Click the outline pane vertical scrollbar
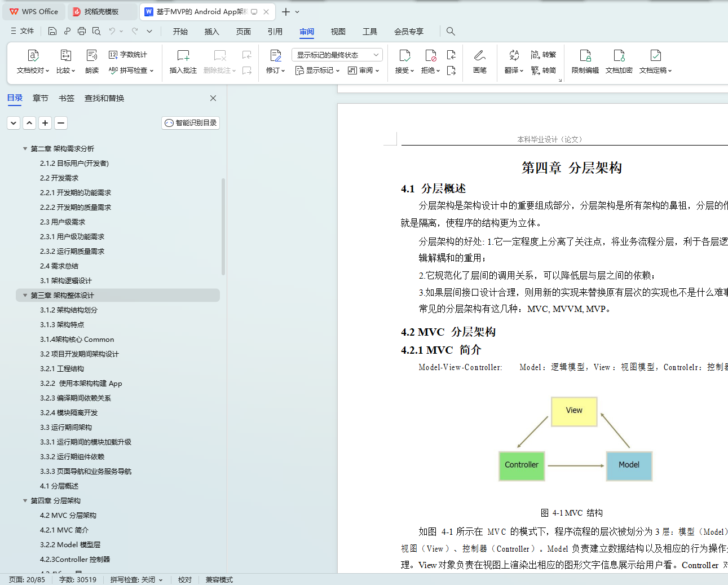The height and width of the screenshot is (585, 728). [x=223, y=226]
